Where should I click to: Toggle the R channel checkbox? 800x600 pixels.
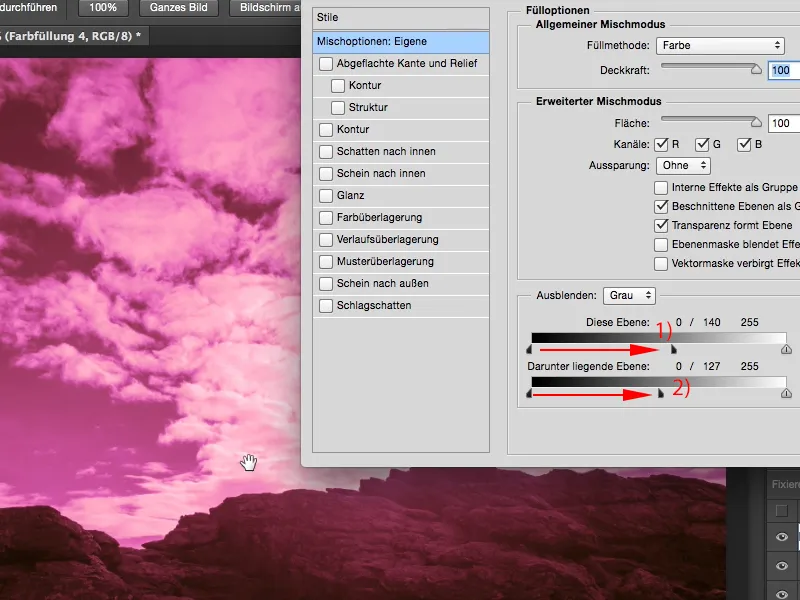coord(661,144)
